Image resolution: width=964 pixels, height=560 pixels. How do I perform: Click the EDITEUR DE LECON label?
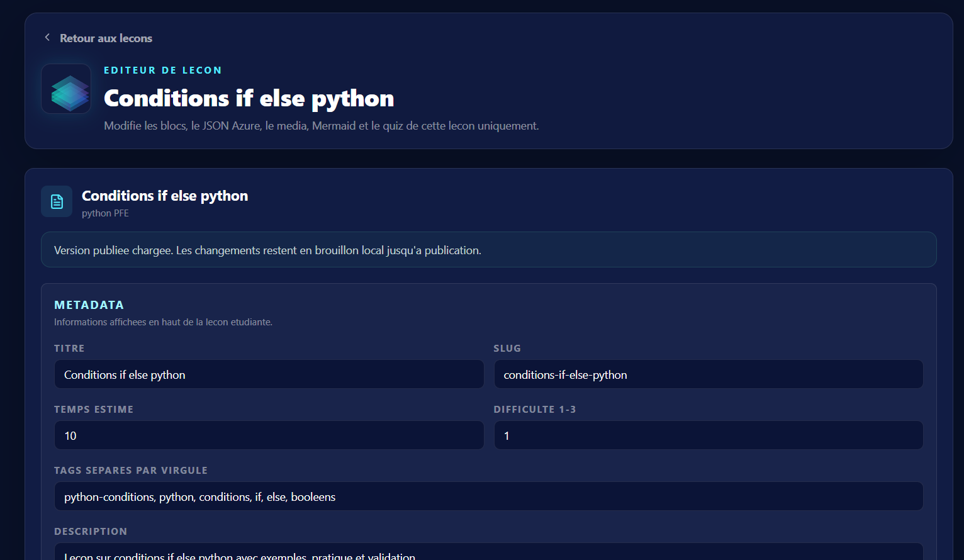[163, 70]
